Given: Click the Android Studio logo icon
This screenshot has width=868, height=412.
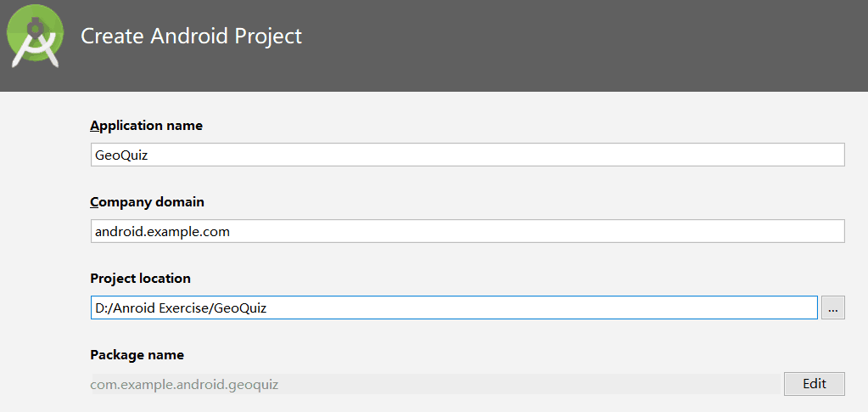Looking at the screenshot, I should 36,36.
